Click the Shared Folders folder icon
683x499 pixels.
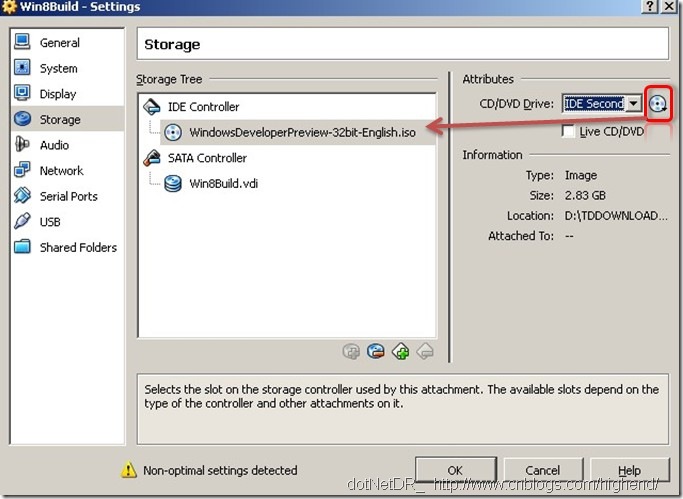click(22, 246)
